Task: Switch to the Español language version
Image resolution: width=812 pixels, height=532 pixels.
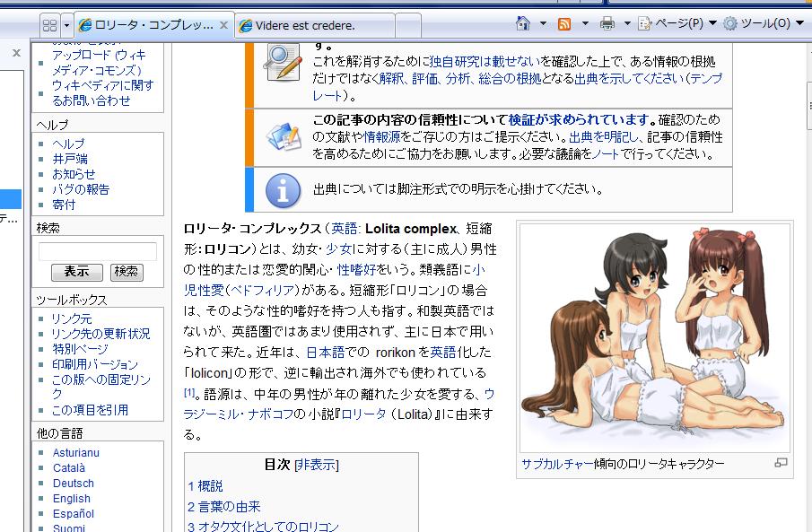Action: pos(74,514)
